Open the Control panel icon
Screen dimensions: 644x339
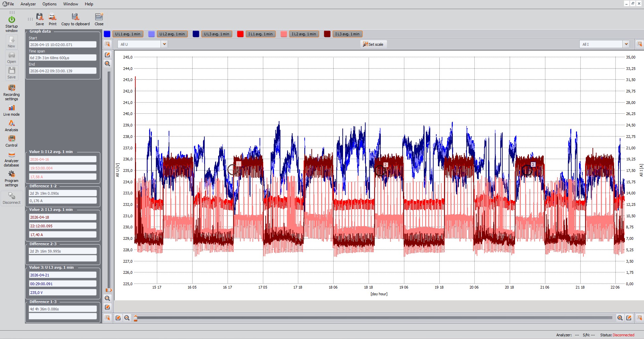pyautogui.click(x=11, y=141)
